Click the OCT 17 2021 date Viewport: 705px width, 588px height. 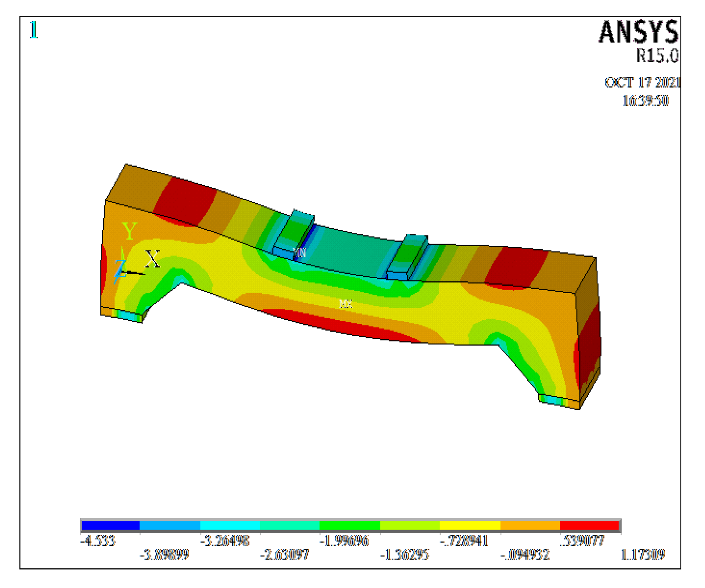[x=643, y=82]
